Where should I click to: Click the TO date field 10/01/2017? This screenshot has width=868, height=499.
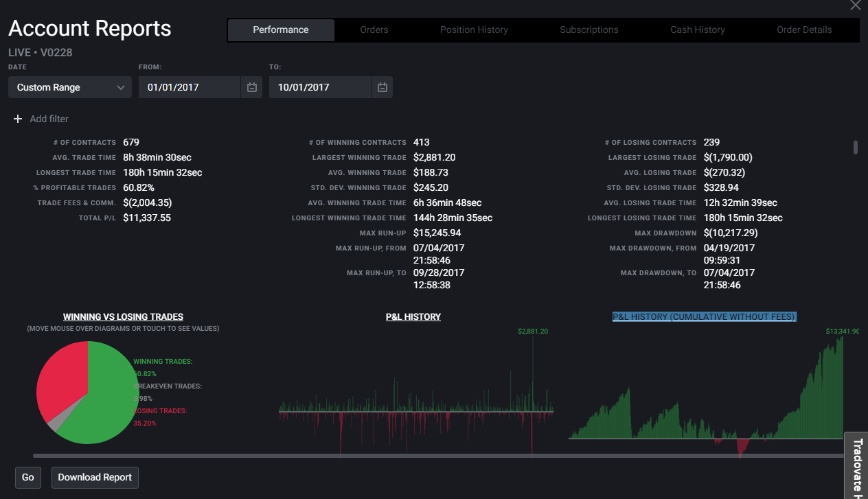click(320, 87)
